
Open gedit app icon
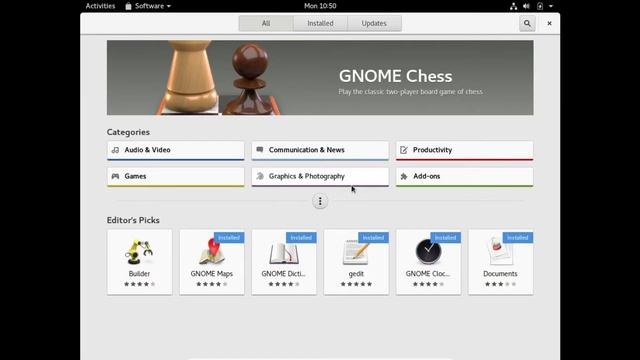[x=356, y=253]
